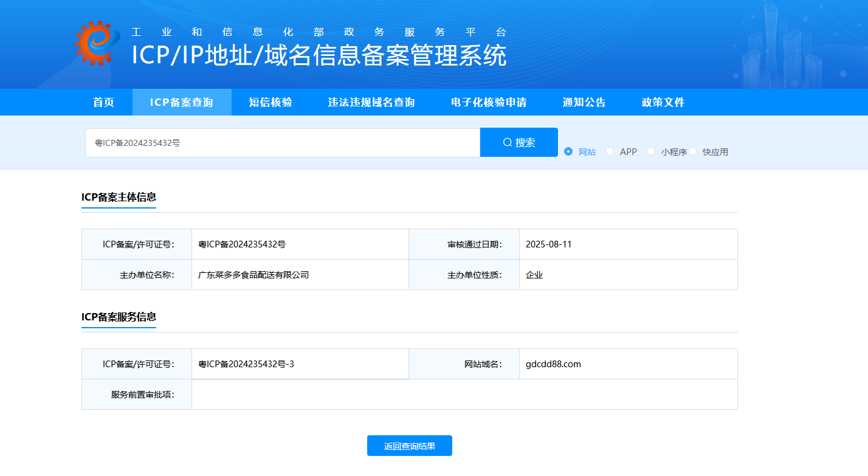
Task: Click the ICP备案服务信息 heading
Action: coord(119,317)
